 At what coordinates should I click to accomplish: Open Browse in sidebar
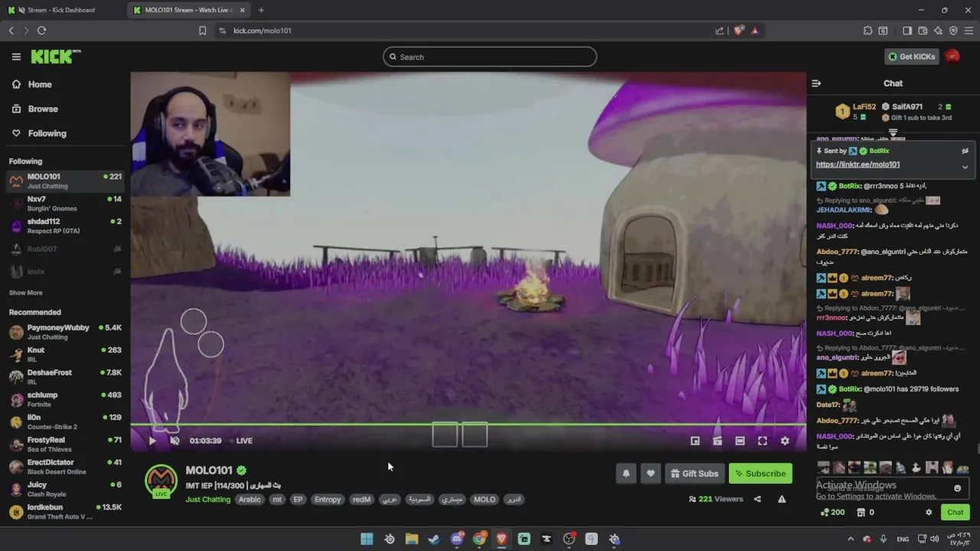[35, 109]
